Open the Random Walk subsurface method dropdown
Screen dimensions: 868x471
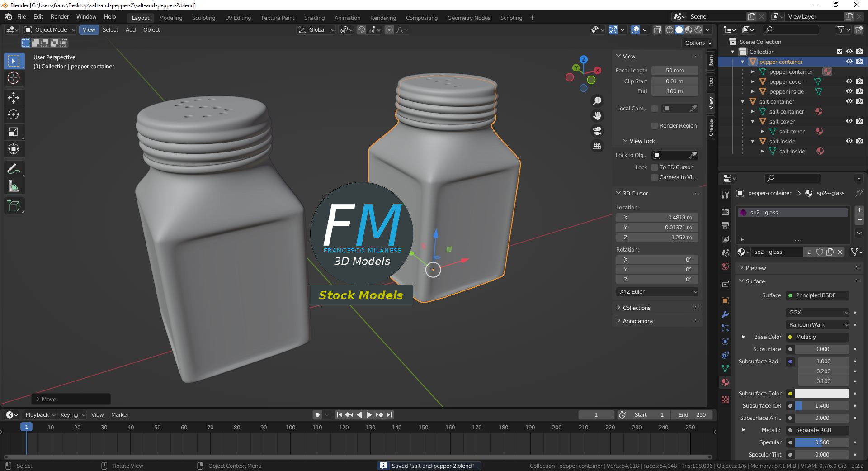click(x=818, y=325)
